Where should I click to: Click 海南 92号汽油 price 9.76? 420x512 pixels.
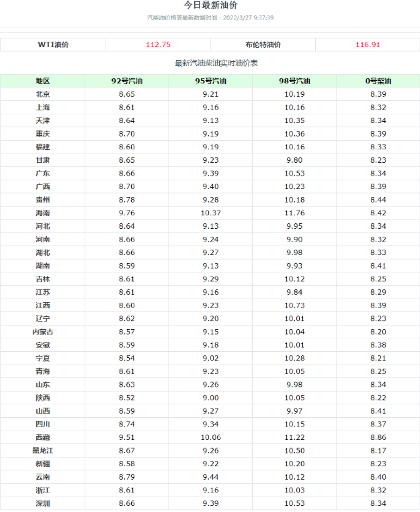(127, 213)
